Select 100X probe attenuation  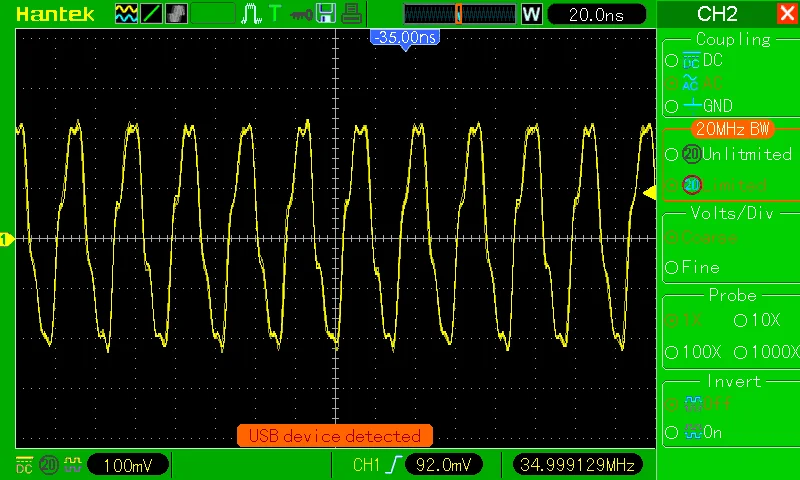coord(693,352)
